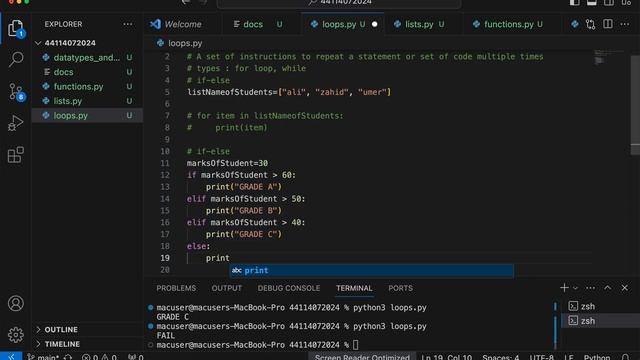The image size is (640, 360).
Task: Change end of line sequence LF
Action: point(569,357)
